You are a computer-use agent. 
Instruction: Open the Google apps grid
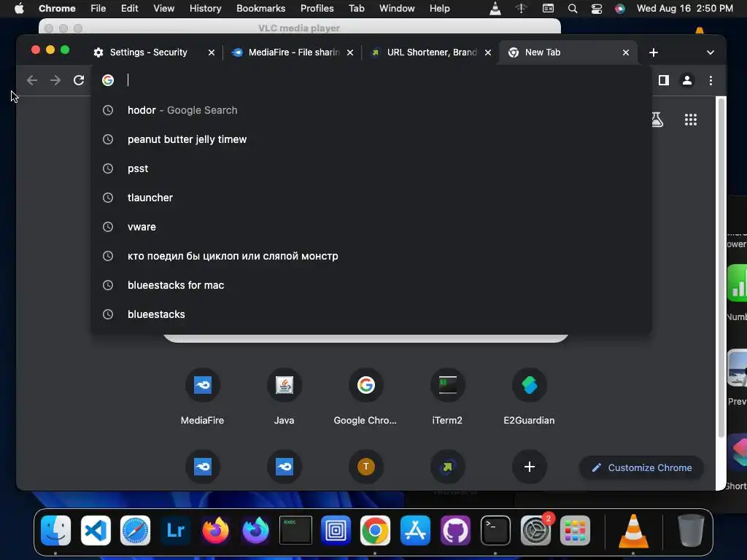[x=690, y=120]
